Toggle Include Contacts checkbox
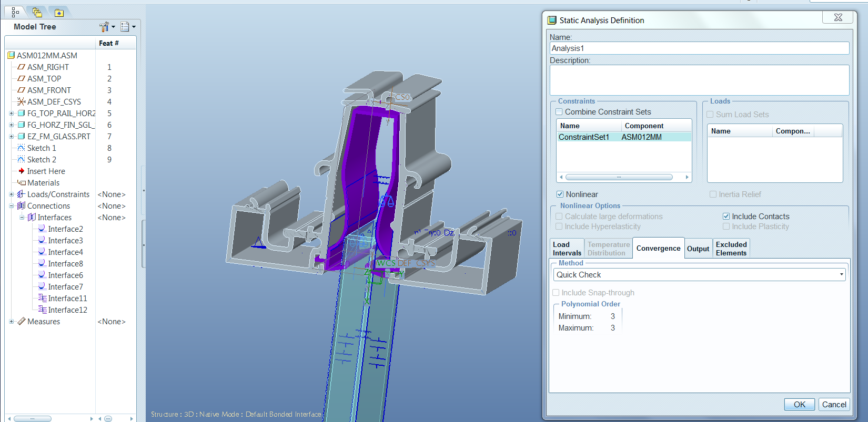868x422 pixels. (x=726, y=217)
